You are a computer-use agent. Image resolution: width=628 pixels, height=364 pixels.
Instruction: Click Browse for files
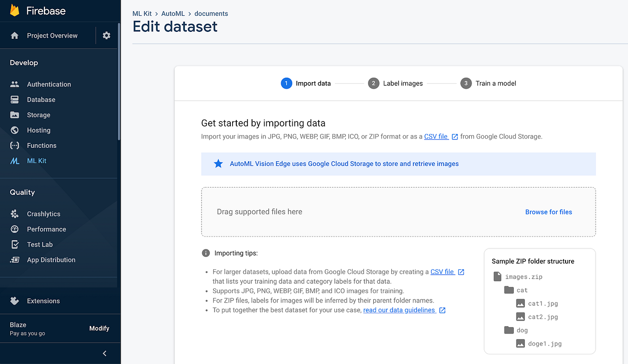(x=548, y=212)
